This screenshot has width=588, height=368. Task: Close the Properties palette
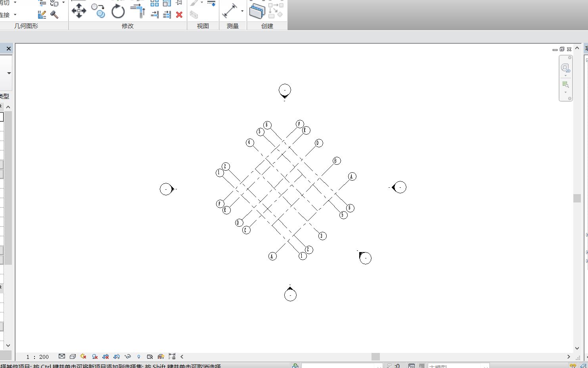click(x=8, y=48)
